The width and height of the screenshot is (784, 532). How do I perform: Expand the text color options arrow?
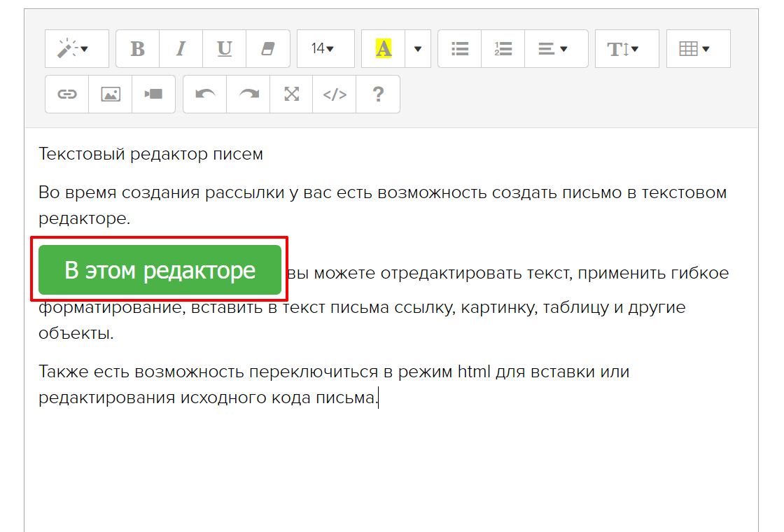point(418,49)
